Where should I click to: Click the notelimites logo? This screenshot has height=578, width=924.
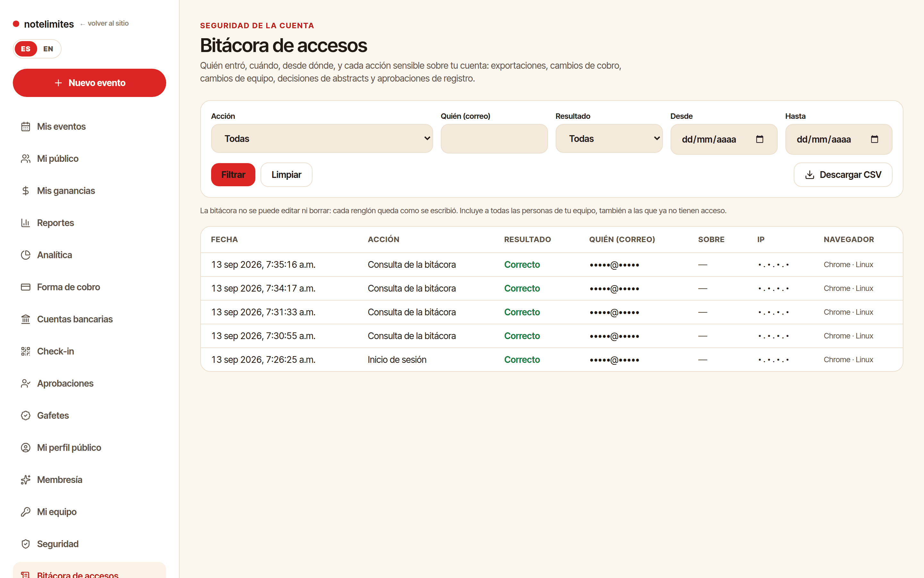coord(44,24)
